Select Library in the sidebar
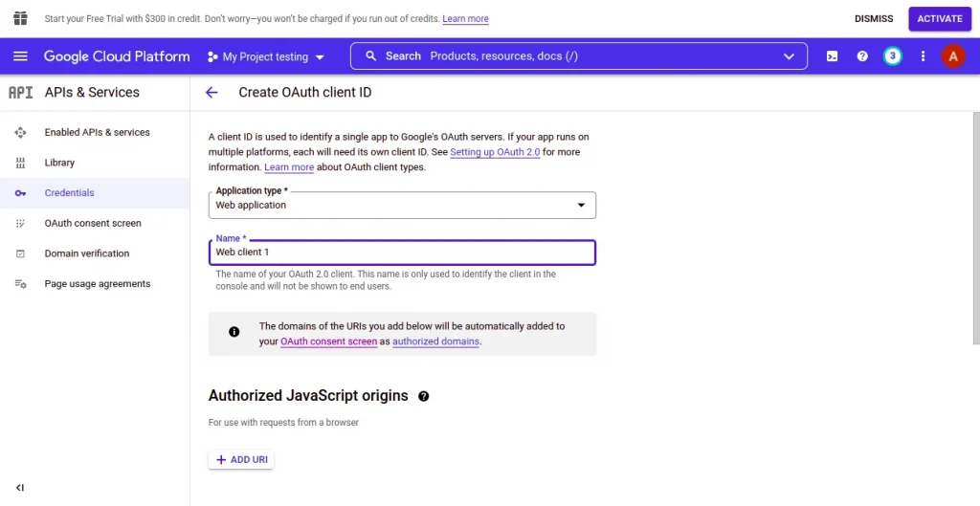This screenshot has width=980, height=506. [x=59, y=163]
